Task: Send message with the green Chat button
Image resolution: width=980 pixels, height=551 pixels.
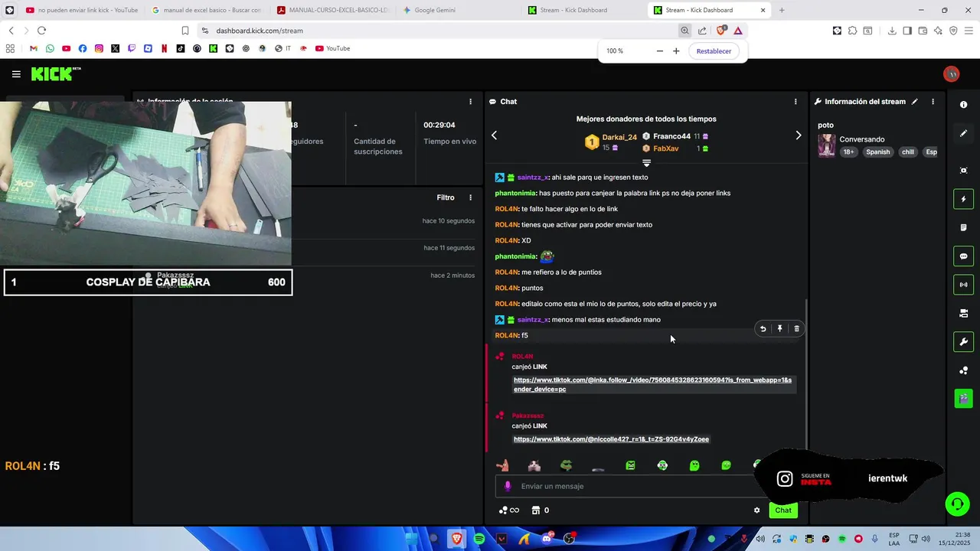Action: [783, 510]
